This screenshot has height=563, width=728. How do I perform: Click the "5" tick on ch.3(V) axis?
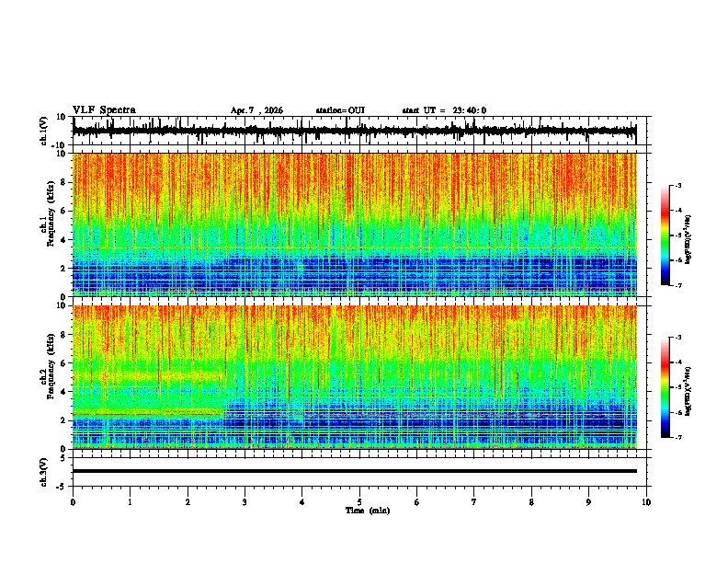(x=64, y=457)
